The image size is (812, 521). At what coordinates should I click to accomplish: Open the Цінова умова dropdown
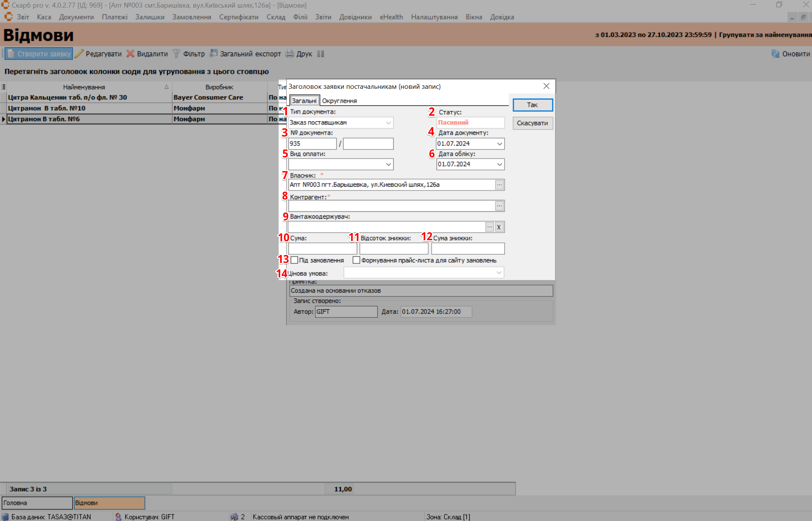coord(499,273)
